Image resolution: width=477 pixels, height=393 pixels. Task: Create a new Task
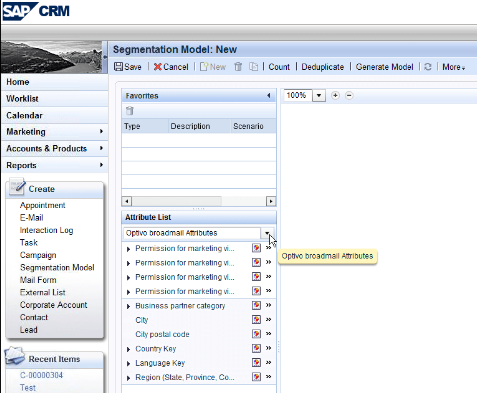[x=29, y=243]
